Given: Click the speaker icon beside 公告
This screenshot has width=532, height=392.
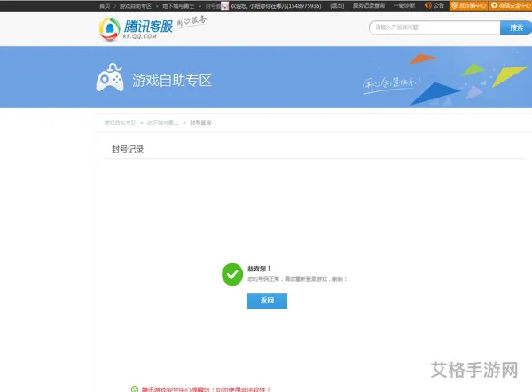Looking at the screenshot, I should coord(428,5).
